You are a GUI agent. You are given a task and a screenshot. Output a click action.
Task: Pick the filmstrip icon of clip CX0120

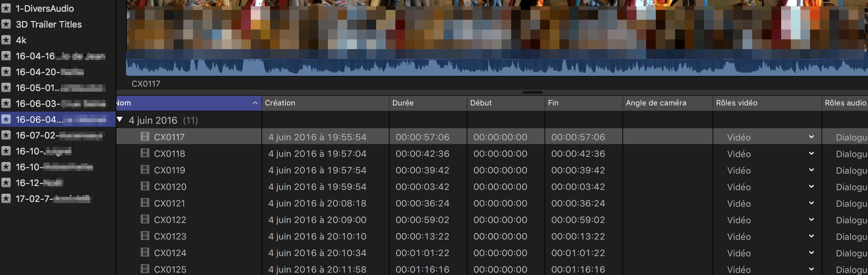[x=145, y=186]
